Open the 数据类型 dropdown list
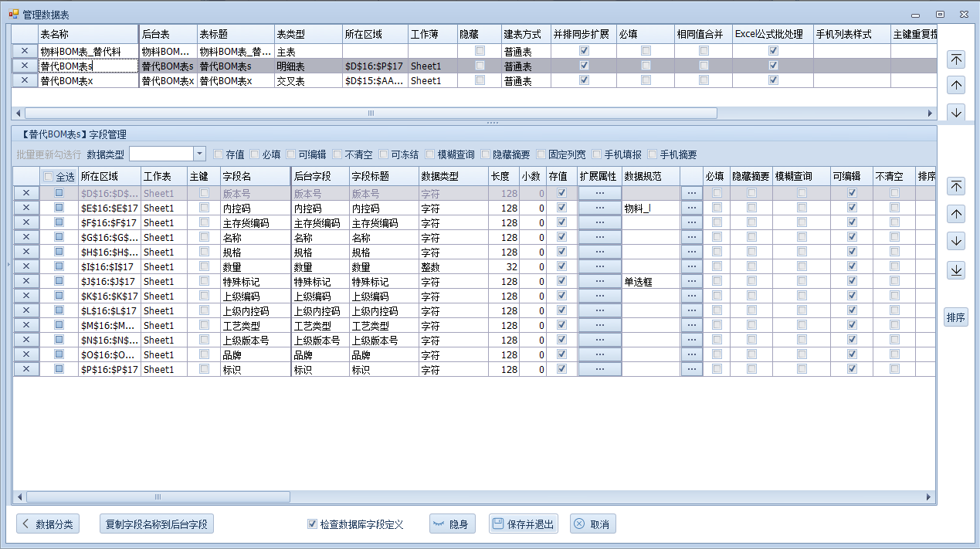This screenshot has height=549, width=980. (x=199, y=154)
